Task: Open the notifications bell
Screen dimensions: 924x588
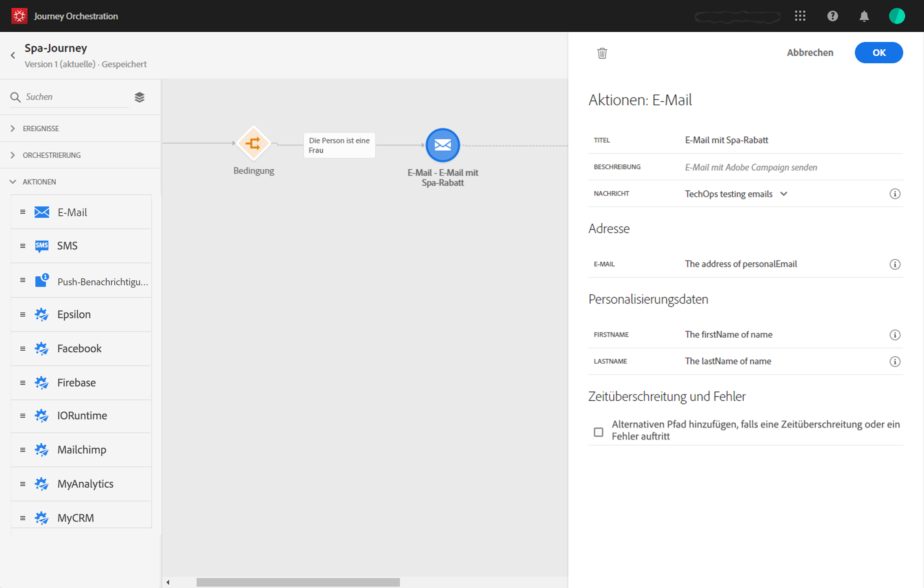Action: [864, 16]
